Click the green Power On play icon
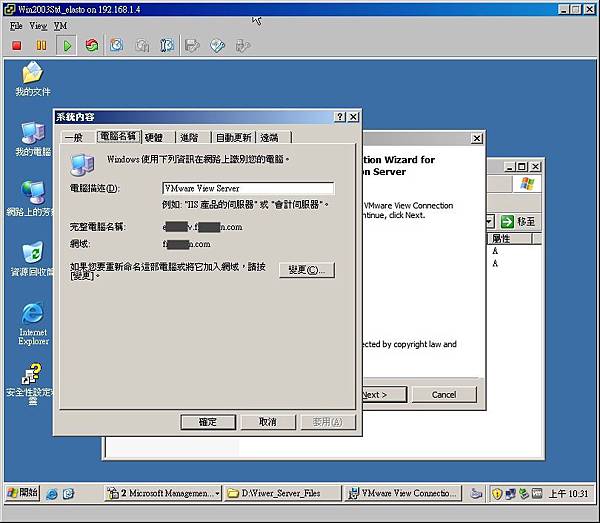Screen dimensions: 600x523 pos(67,46)
